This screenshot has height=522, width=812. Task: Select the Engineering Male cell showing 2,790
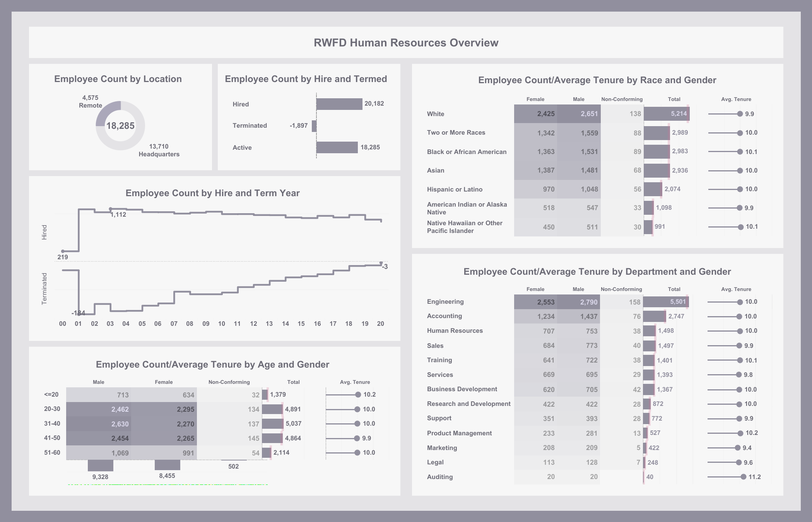pos(578,302)
